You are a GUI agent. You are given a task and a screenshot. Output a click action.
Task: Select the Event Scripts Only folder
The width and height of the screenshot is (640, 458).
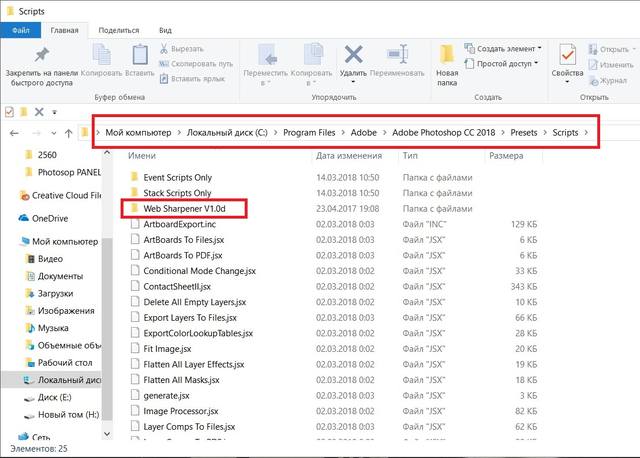(x=178, y=178)
